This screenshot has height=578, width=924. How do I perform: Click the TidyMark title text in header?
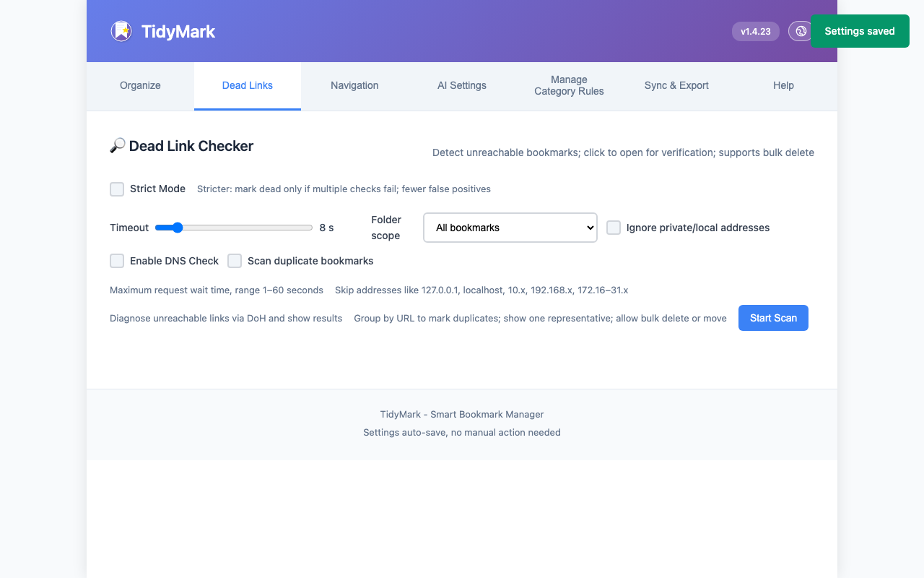pos(178,32)
